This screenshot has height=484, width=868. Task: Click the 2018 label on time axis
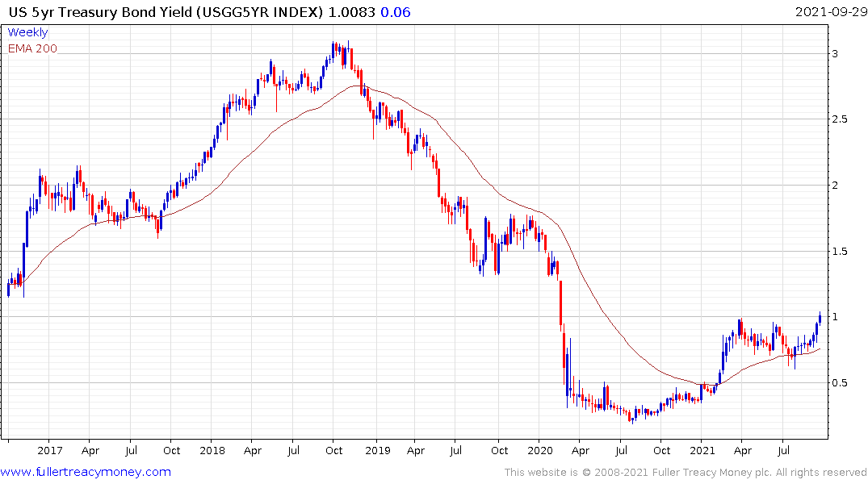tap(212, 450)
